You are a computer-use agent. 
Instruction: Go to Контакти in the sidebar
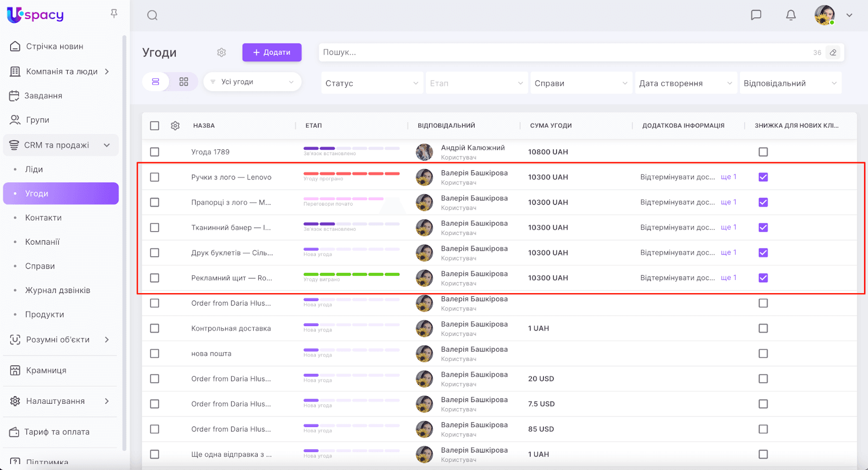(43, 218)
